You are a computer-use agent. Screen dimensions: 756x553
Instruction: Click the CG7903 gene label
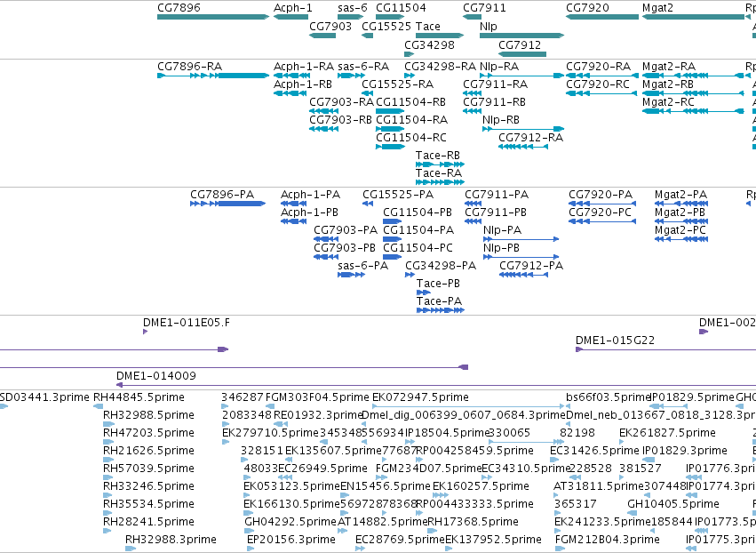click(330, 26)
